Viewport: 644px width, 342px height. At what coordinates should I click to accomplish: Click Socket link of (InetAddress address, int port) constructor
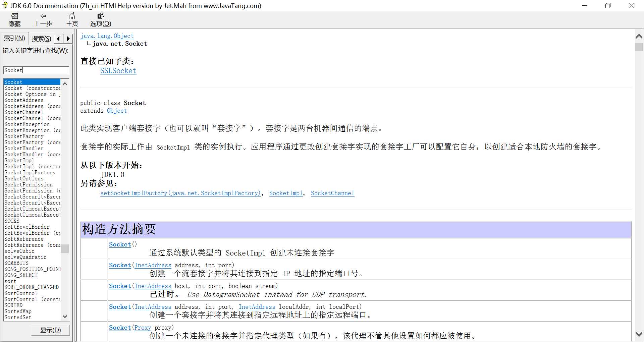click(x=120, y=265)
